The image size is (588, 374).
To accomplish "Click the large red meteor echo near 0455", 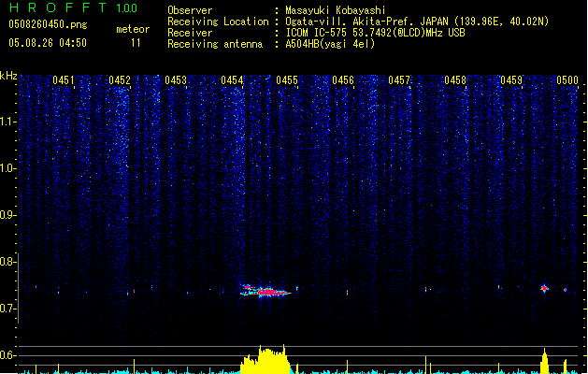I will pos(266,291).
